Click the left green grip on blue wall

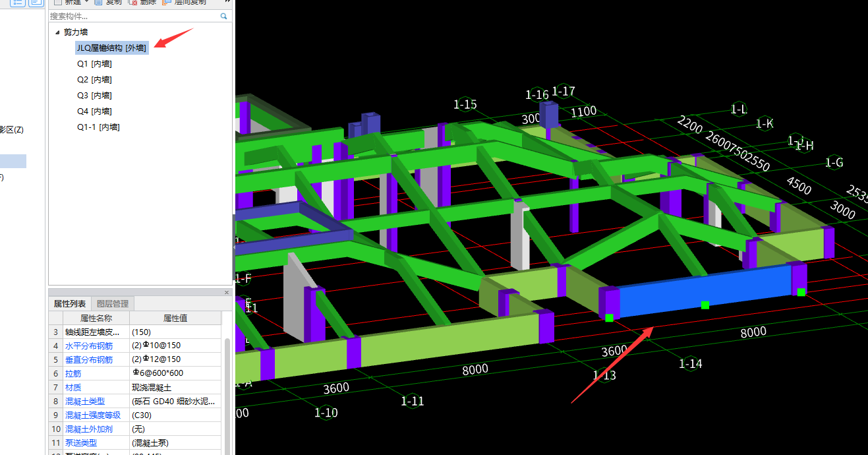click(609, 318)
